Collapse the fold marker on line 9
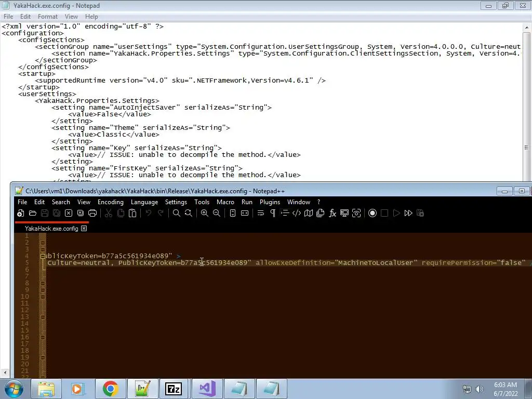 (43, 290)
